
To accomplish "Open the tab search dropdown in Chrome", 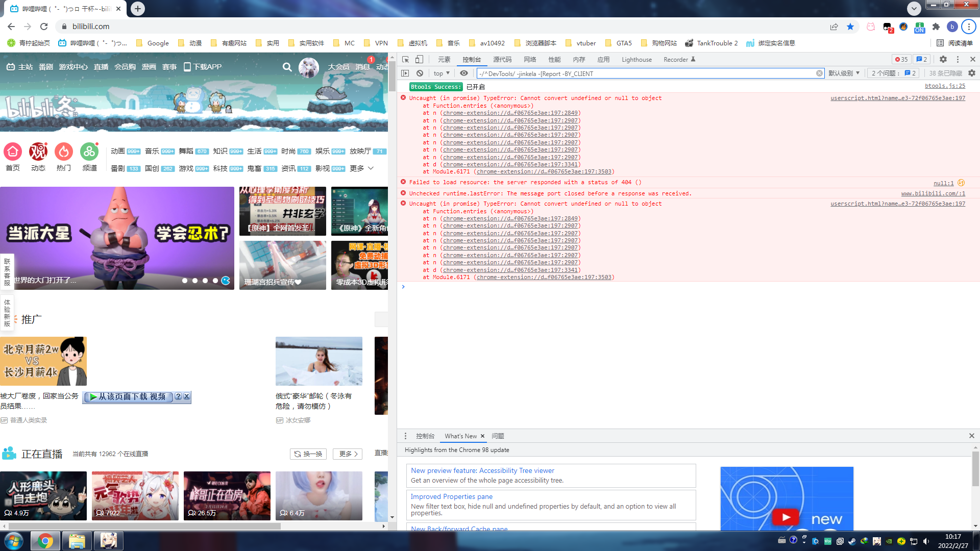I will point(914,8).
